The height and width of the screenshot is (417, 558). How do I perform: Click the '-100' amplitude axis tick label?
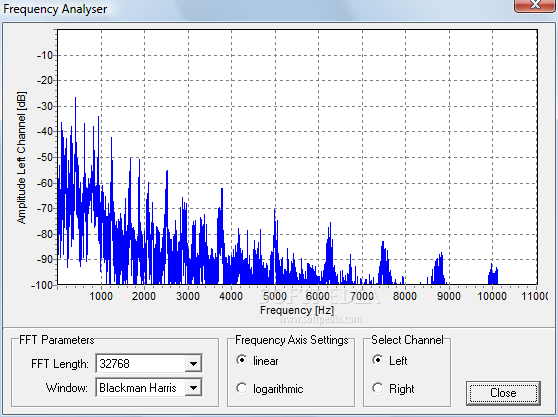tap(43, 285)
